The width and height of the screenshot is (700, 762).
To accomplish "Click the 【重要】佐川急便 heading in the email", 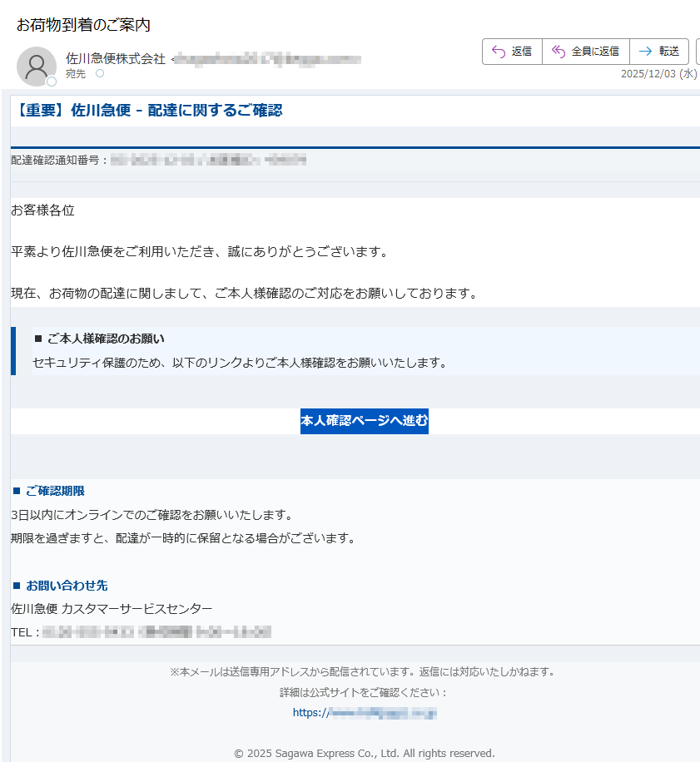I will [x=146, y=110].
